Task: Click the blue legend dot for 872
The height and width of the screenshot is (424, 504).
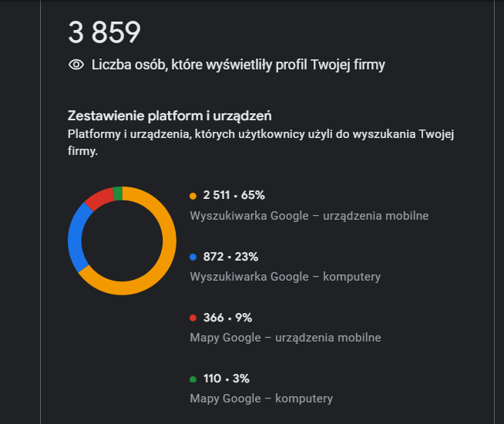Action: (x=193, y=257)
